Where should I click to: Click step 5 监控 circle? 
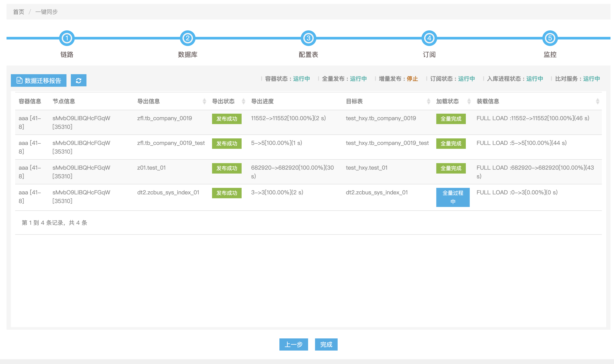pyautogui.click(x=550, y=38)
